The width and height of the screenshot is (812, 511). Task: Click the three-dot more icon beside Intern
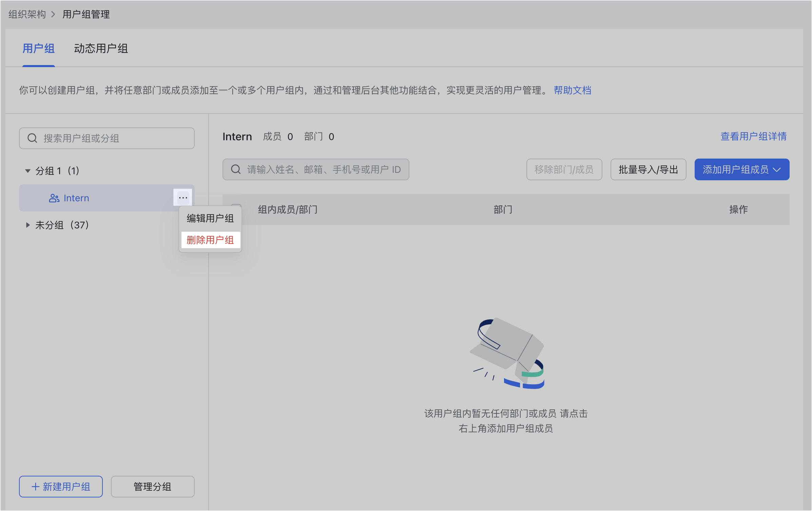point(183,198)
